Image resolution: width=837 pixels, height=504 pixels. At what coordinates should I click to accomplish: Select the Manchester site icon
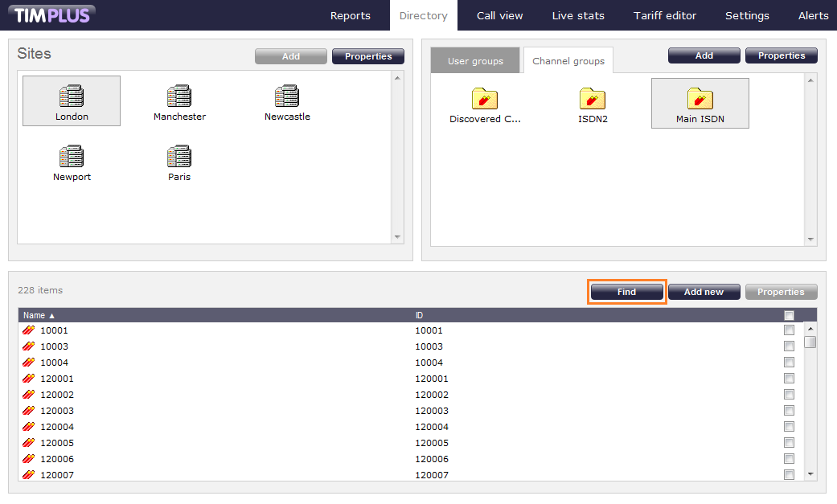click(x=179, y=96)
